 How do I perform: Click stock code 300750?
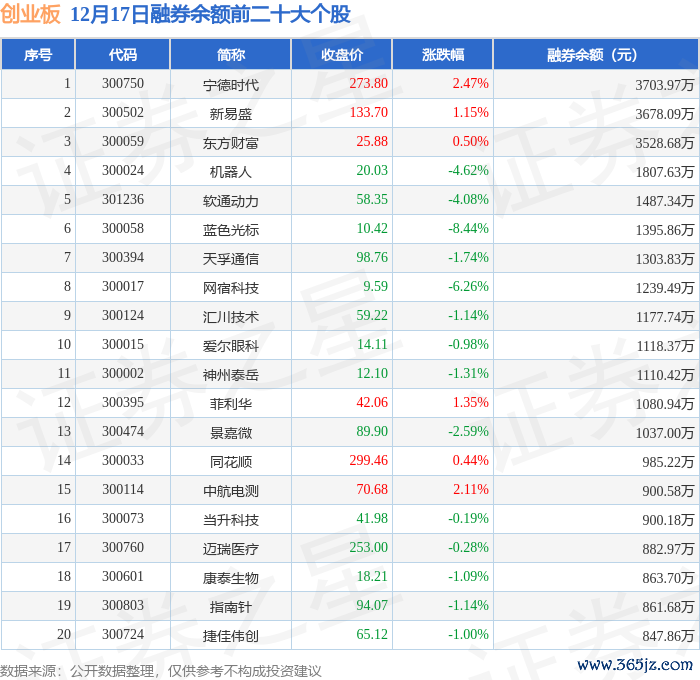[123, 83]
